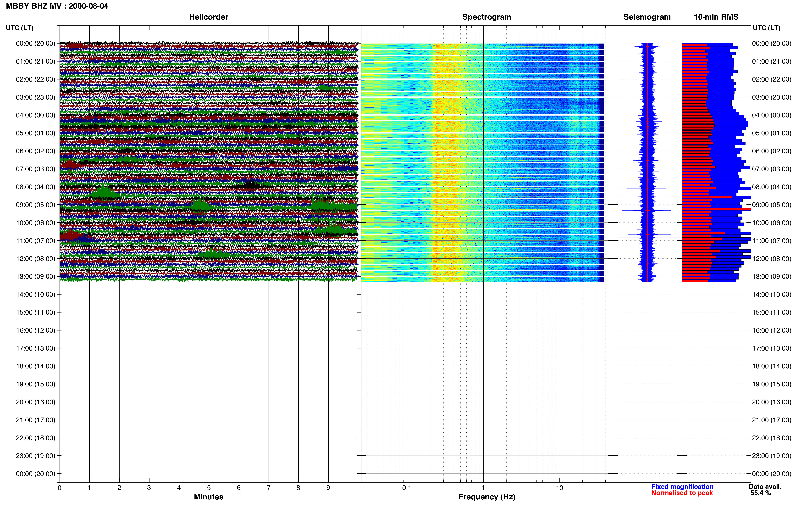Click left axis tick '03:00 (23:00)'
The image size is (812, 508).
pyautogui.click(x=36, y=97)
